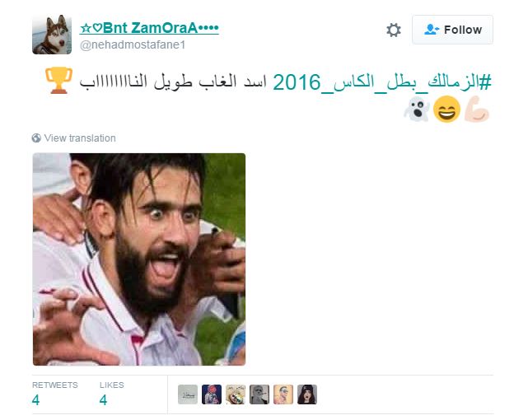This screenshot has width=514, height=420.
Task: Open Bnt ZamOraA display name link
Action: point(149,28)
